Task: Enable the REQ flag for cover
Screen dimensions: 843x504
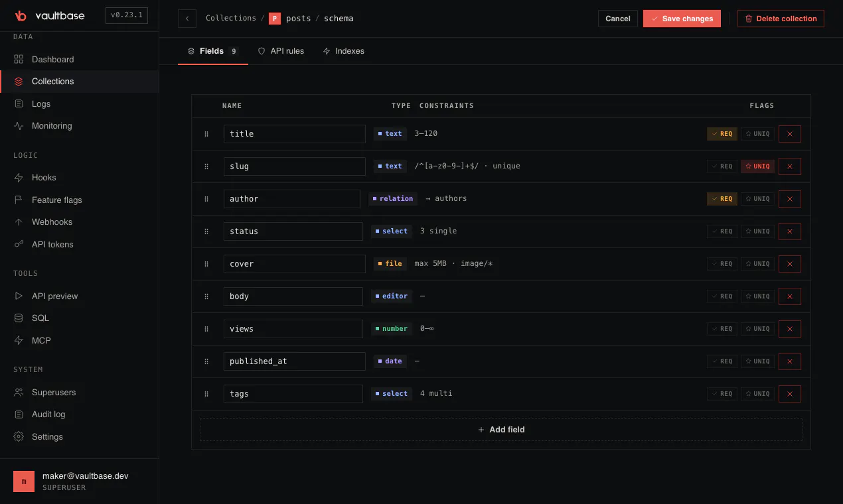Action: (x=722, y=264)
